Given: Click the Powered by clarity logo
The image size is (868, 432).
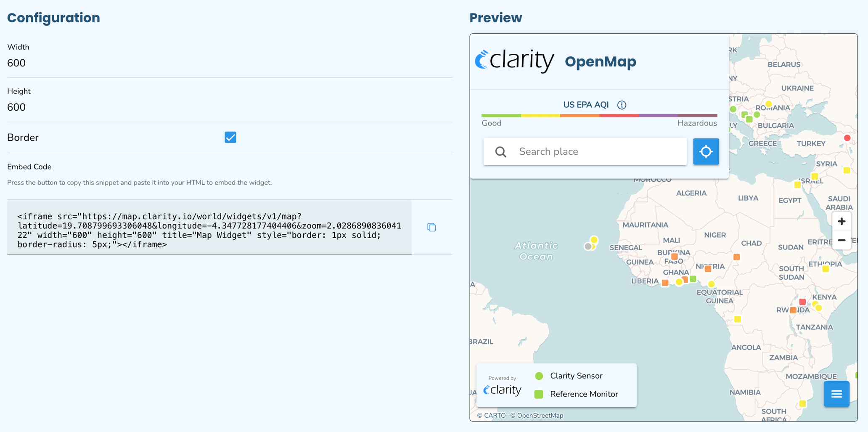Looking at the screenshot, I should coord(503,389).
